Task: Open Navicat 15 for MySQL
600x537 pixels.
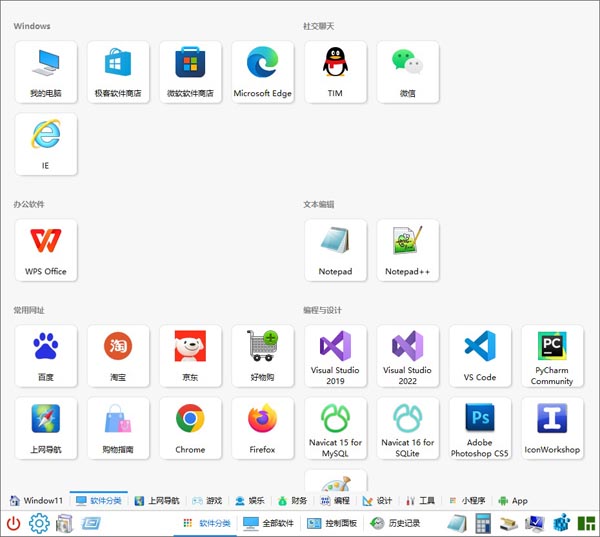Action: (x=336, y=428)
